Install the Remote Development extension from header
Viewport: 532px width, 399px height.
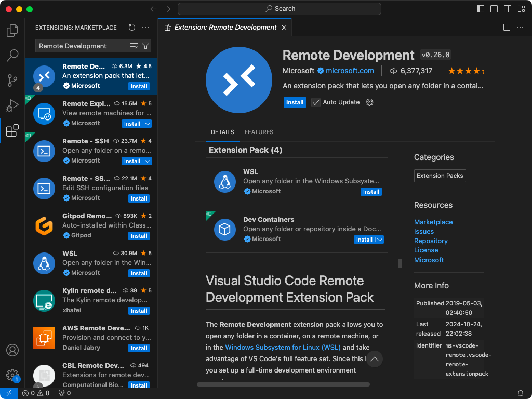[x=295, y=102]
